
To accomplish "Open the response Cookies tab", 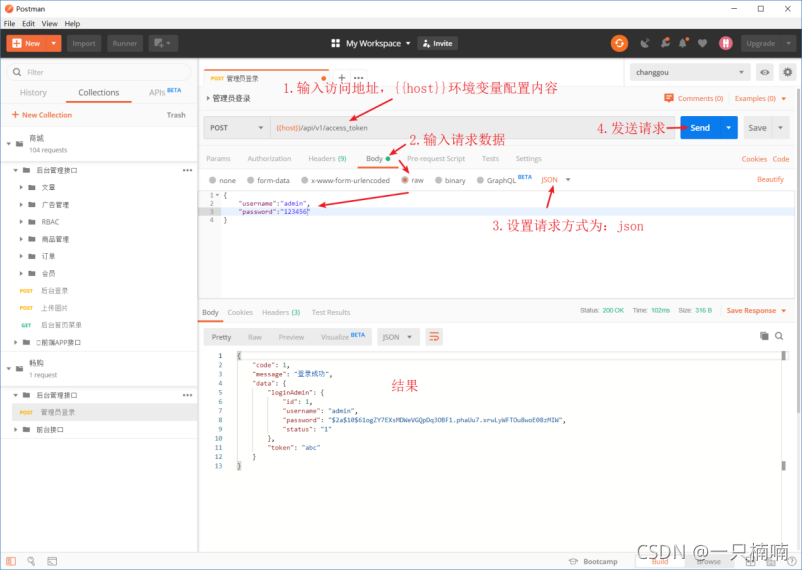I will [x=240, y=312].
